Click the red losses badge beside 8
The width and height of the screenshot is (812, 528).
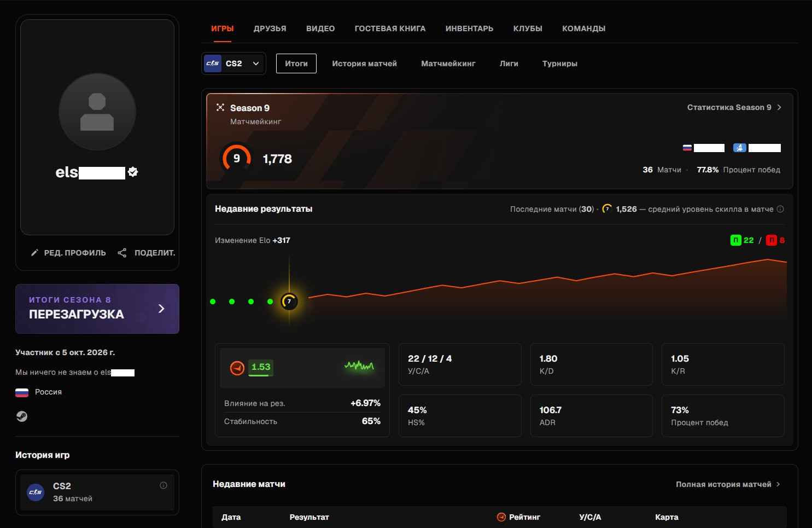point(772,240)
